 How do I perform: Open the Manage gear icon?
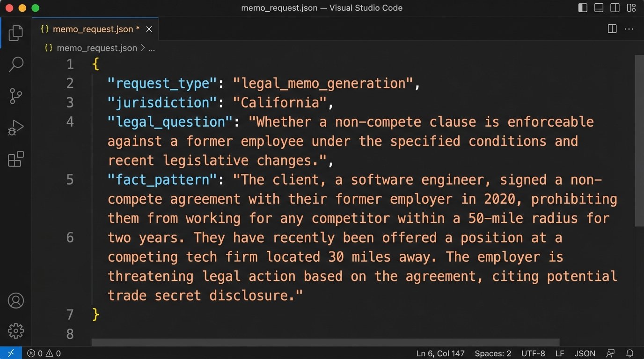[15, 331]
